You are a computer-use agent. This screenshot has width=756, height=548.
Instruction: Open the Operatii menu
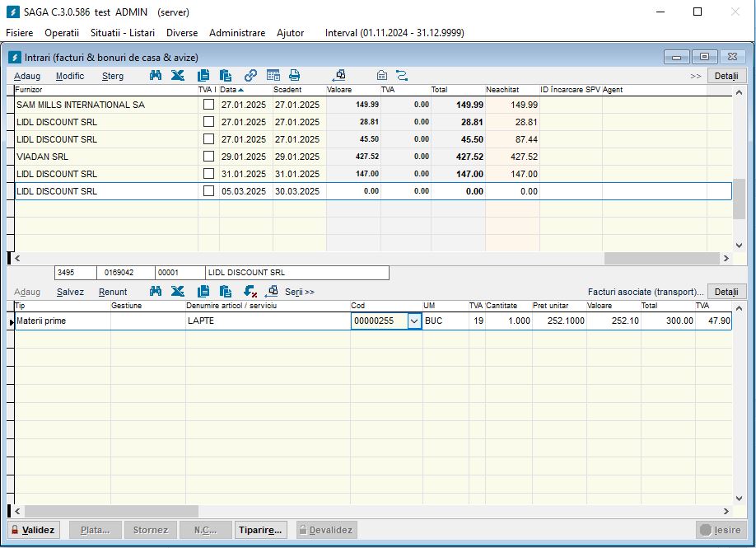click(x=62, y=33)
